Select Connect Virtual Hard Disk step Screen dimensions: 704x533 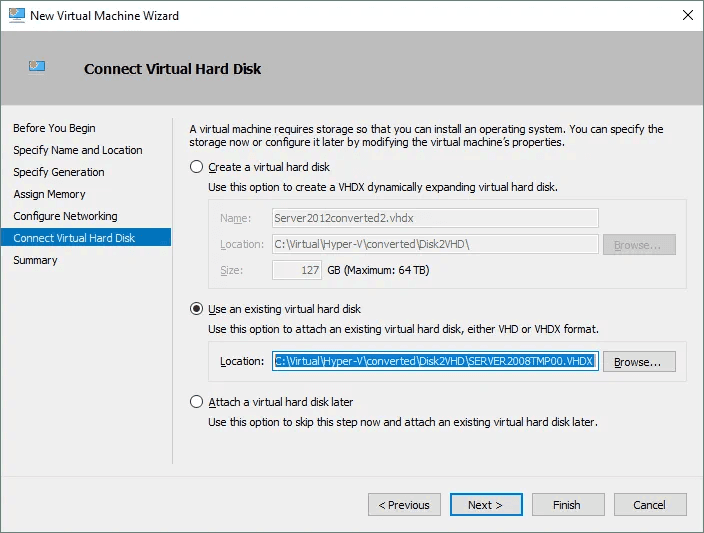[74, 238]
